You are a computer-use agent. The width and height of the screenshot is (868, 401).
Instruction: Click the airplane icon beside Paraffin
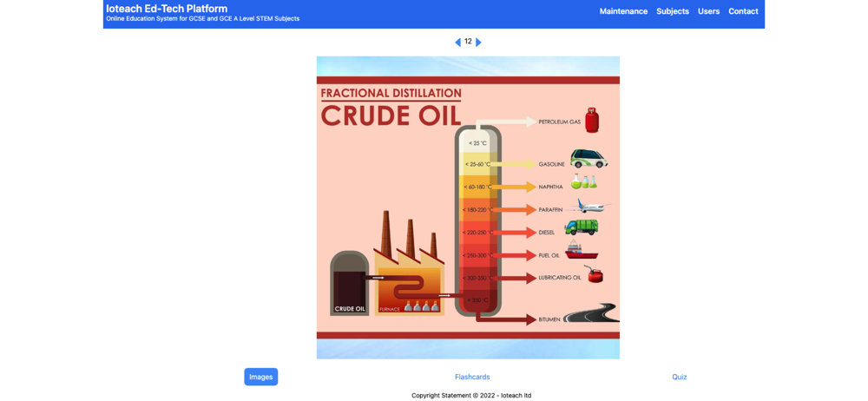(x=589, y=206)
